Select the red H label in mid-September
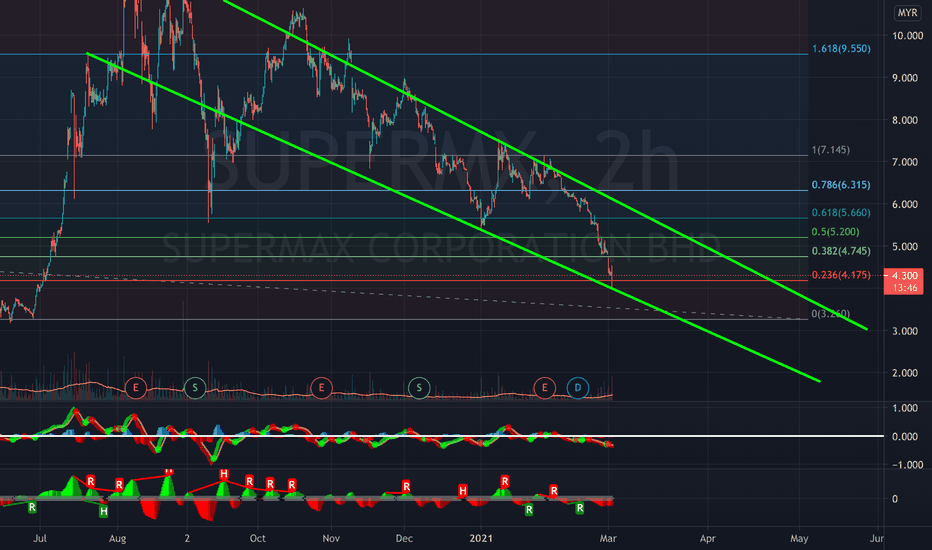 pos(223,474)
